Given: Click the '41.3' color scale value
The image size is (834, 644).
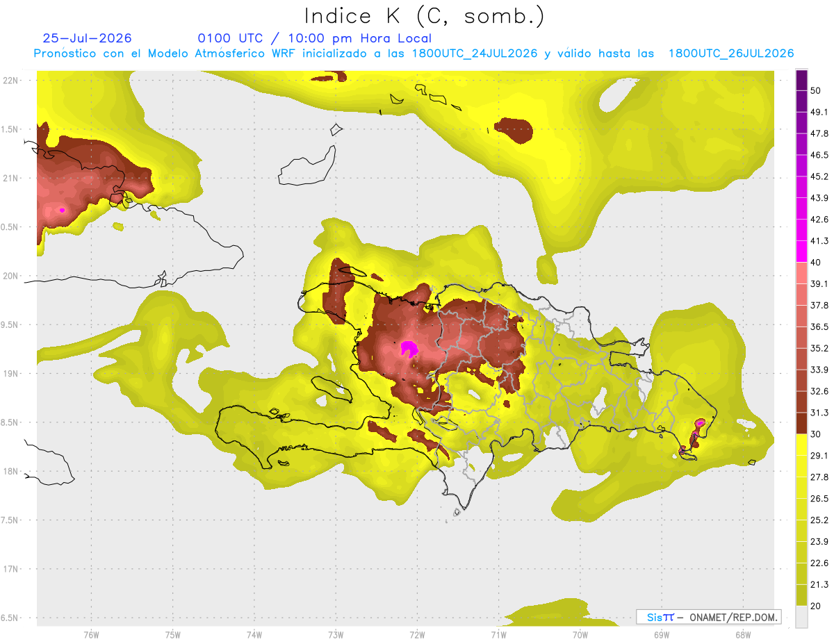Looking at the screenshot, I should click(x=819, y=241).
